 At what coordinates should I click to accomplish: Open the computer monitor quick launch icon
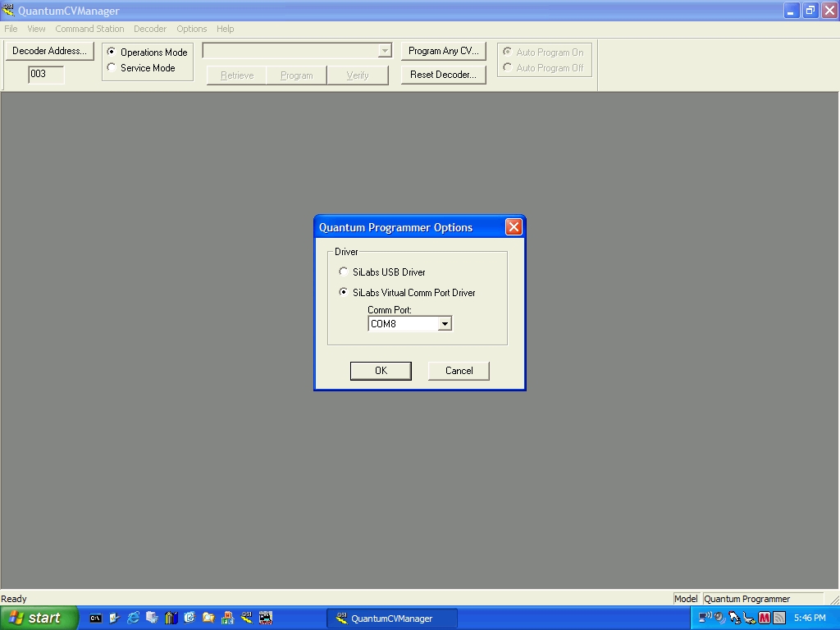pyautogui.click(x=152, y=618)
